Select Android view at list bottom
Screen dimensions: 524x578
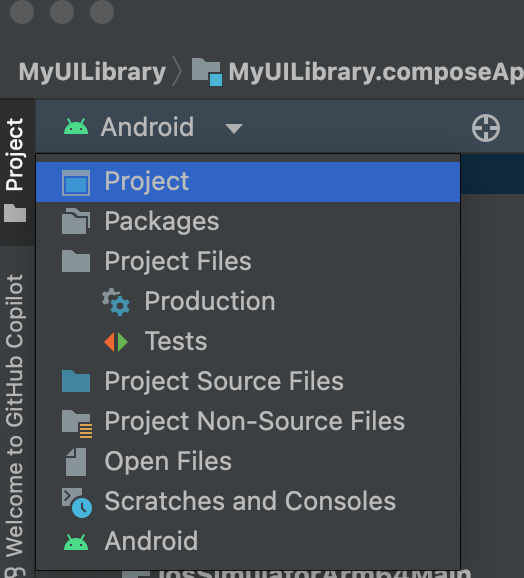coord(248,541)
